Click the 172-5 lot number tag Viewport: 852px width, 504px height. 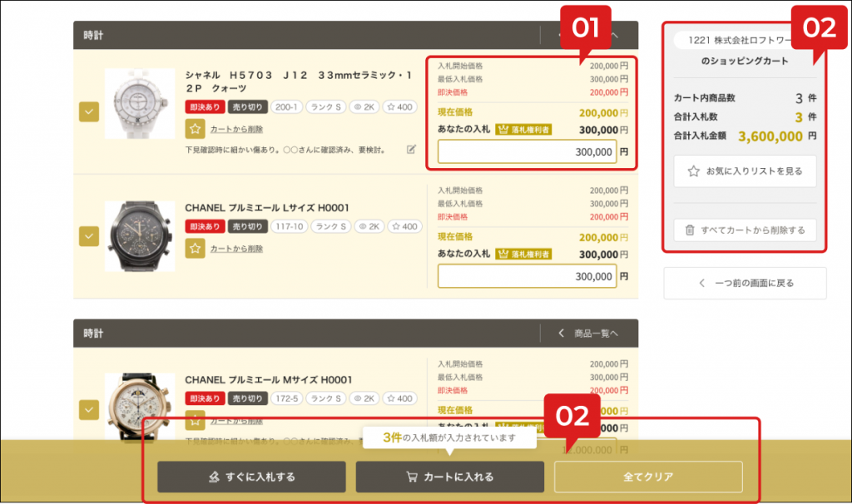click(286, 398)
